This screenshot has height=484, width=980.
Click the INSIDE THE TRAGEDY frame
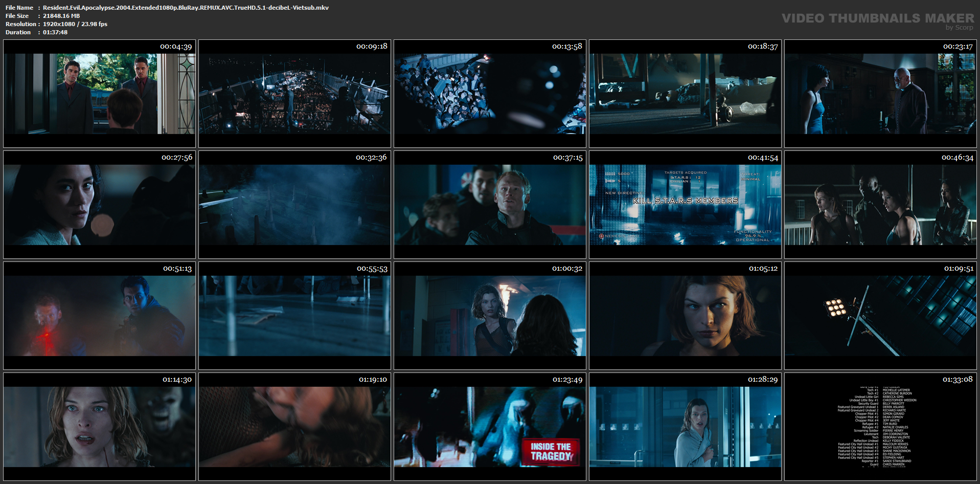(x=490, y=427)
